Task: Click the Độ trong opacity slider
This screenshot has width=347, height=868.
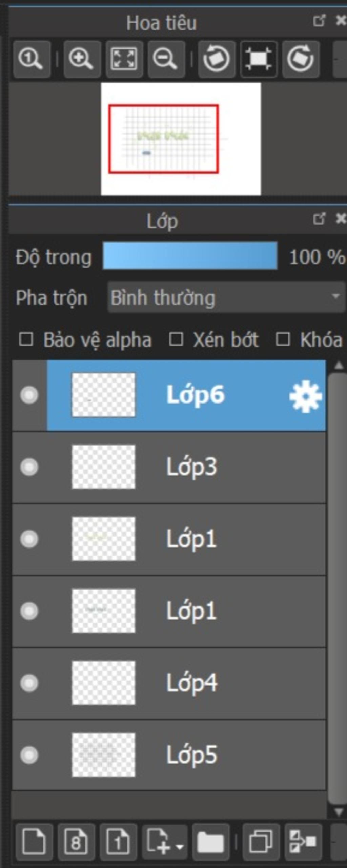Action: (x=190, y=256)
